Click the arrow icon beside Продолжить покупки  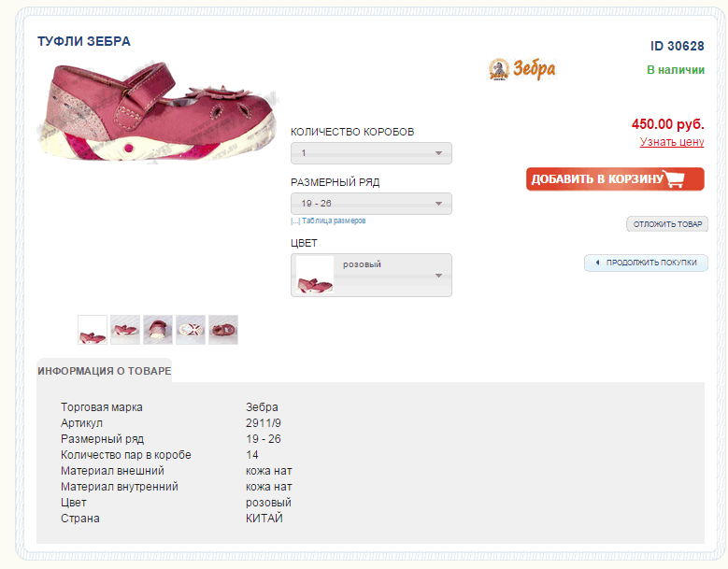[597, 263]
